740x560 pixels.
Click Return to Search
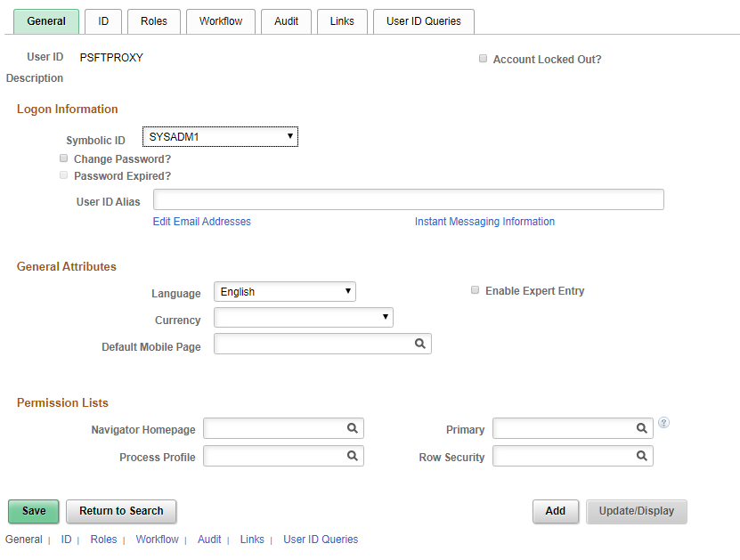pyautogui.click(x=120, y=511)
